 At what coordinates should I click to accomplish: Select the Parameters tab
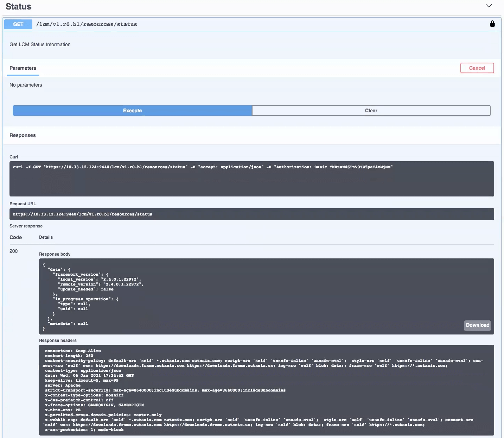pos(23,68)
